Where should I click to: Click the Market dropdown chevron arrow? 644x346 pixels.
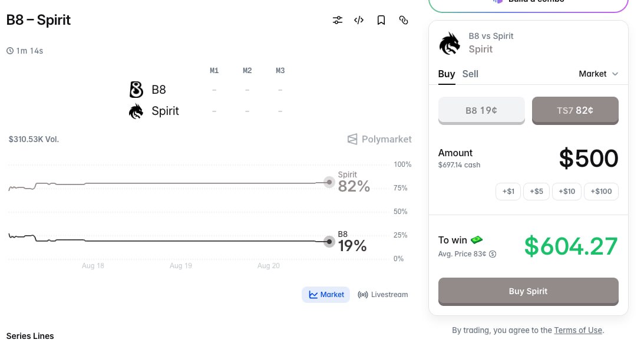coord(615,74)
